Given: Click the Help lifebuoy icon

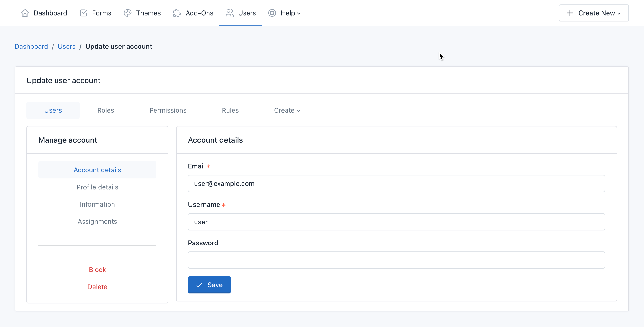Looking at the screenshot, I should click(x=272, y=13).
